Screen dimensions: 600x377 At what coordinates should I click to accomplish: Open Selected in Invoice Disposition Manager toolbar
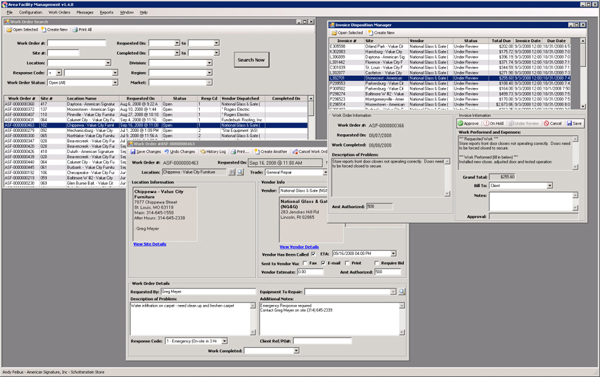[347, 33]
